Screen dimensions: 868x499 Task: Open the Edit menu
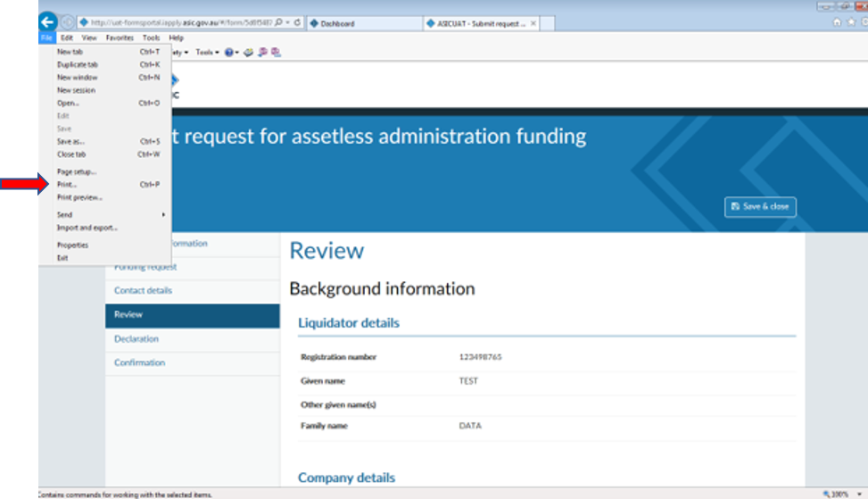point(67,37)
